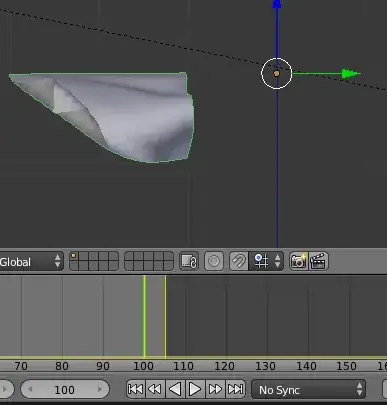Click the white circle manipulator at origin
Image resolution: width=387 pixels, height=405 pixels.
click(x=276, y=73)
